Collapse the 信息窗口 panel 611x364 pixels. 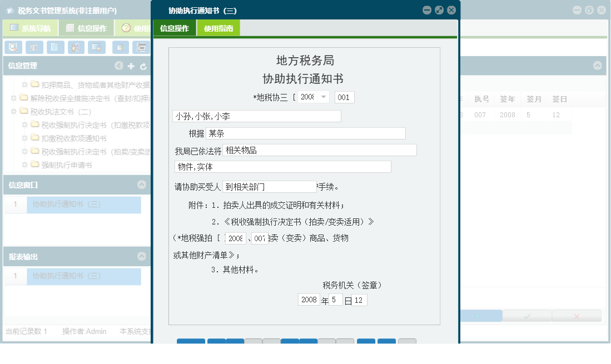(x=142, y=183)
